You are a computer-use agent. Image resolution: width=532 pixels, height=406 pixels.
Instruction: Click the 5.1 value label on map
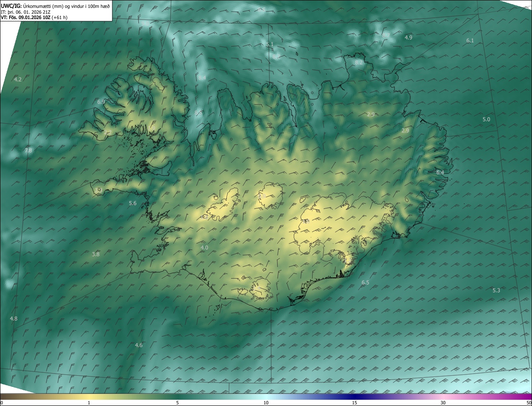270,44
